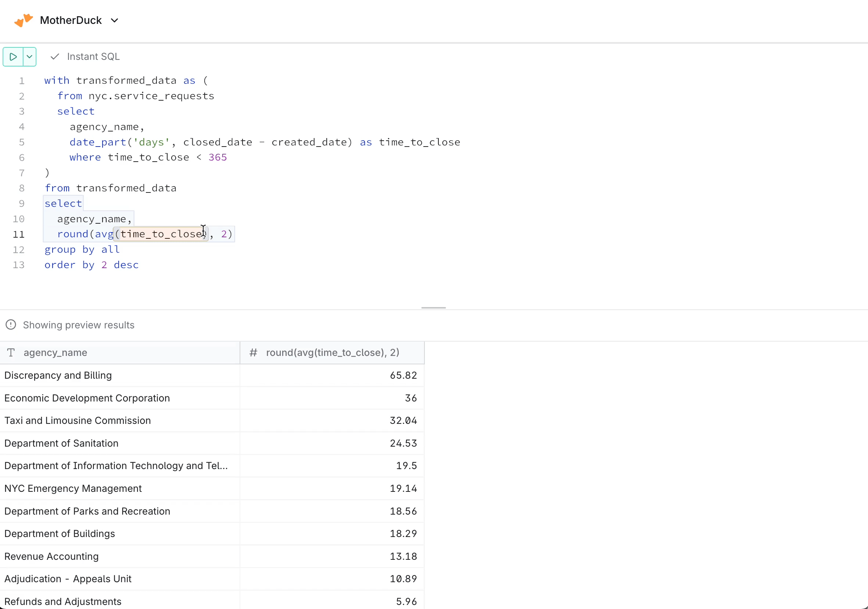868x609 pixels.
Task: Click line number 11 in gutter
Action: pos(18,235)
